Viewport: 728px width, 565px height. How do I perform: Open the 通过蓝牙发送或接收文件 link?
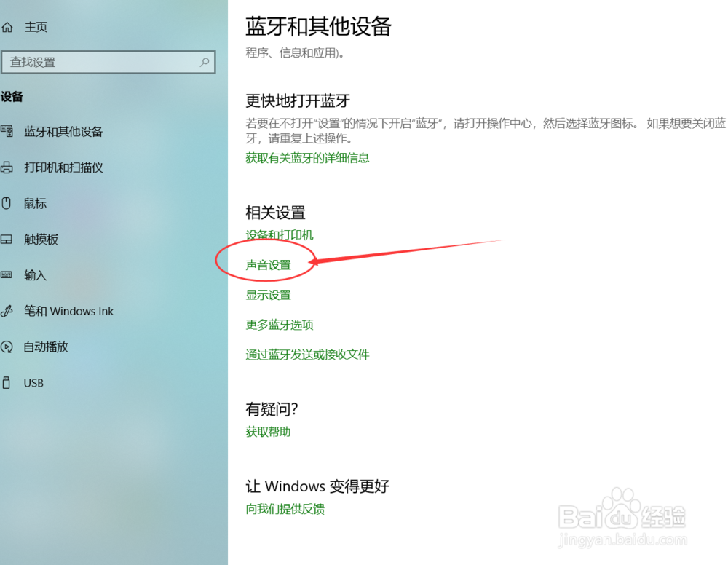pyautogui.click(x=308, y=355)
